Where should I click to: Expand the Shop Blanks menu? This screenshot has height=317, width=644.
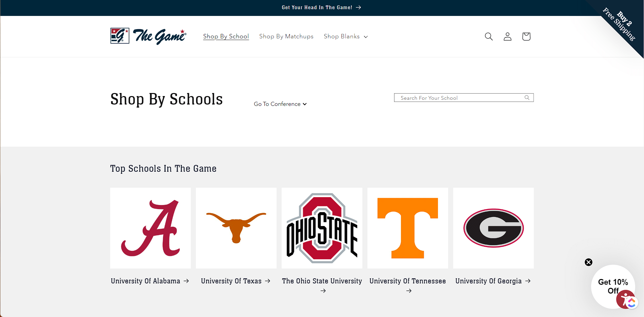[345, 36]
